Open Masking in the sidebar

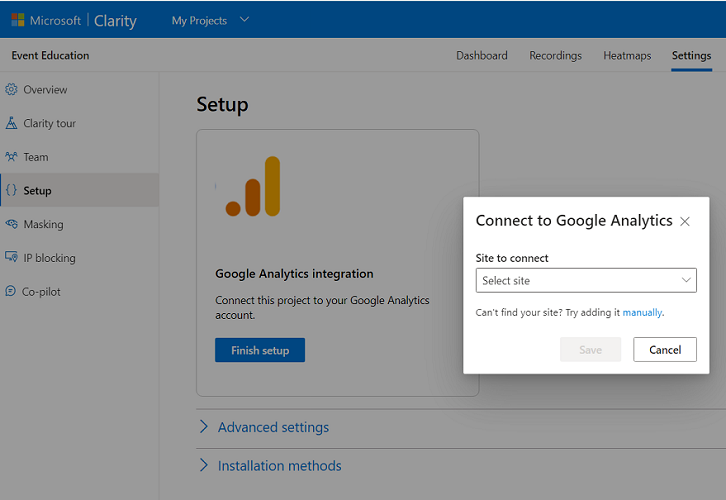(x=80, y=224)
